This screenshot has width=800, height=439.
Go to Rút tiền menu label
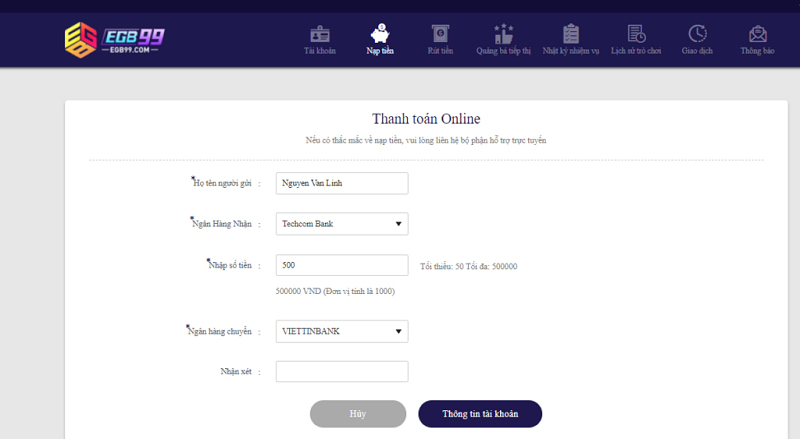440,50
